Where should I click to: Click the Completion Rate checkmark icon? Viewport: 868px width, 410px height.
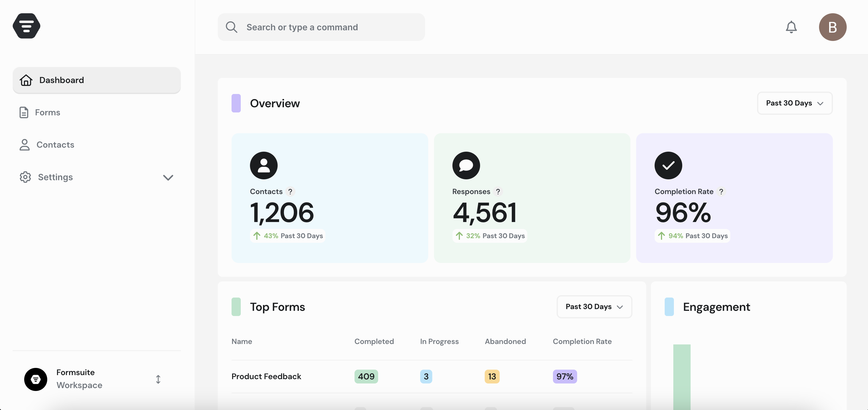668,165
